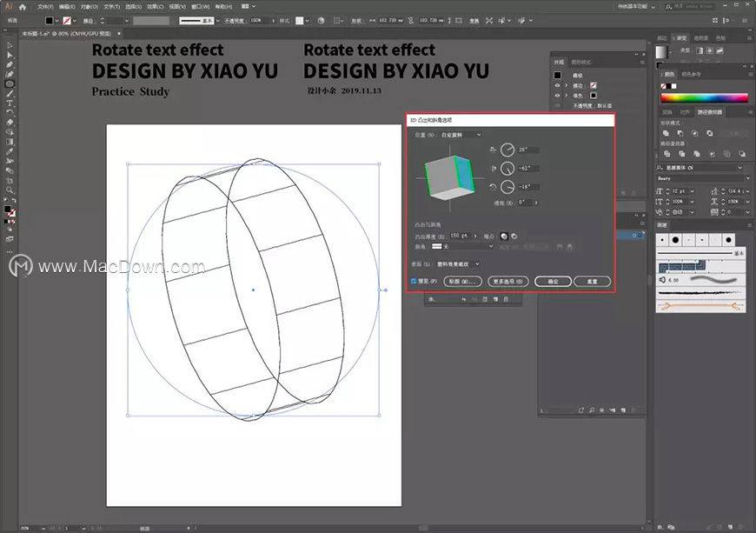Open the position preset dropdown in 3D dialog
756x533 pixels.
[461, 135]
